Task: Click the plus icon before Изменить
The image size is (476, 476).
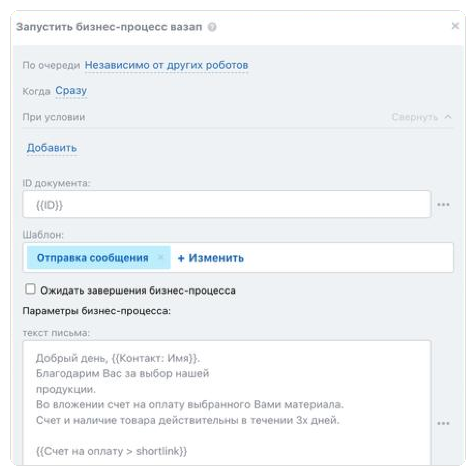Action: click(181, 258)
